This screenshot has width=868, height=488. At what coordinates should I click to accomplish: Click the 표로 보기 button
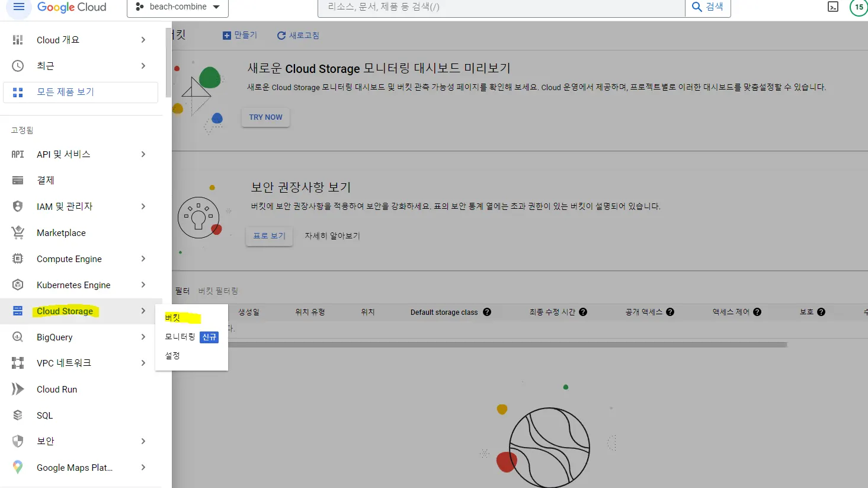coord(269,236)
